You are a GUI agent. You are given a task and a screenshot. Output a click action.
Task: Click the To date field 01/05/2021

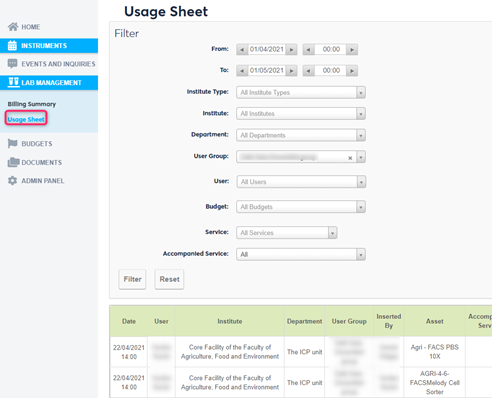[267, 71]
